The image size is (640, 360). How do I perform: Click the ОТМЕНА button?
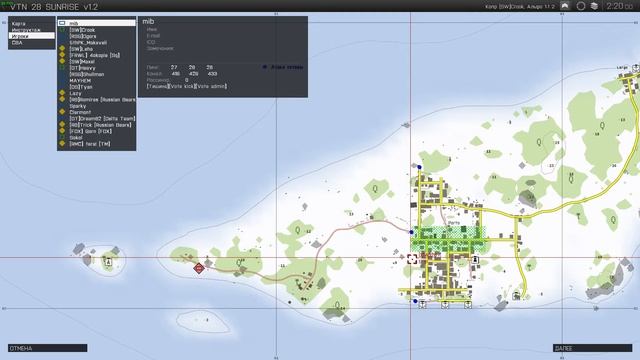(47, 348)
